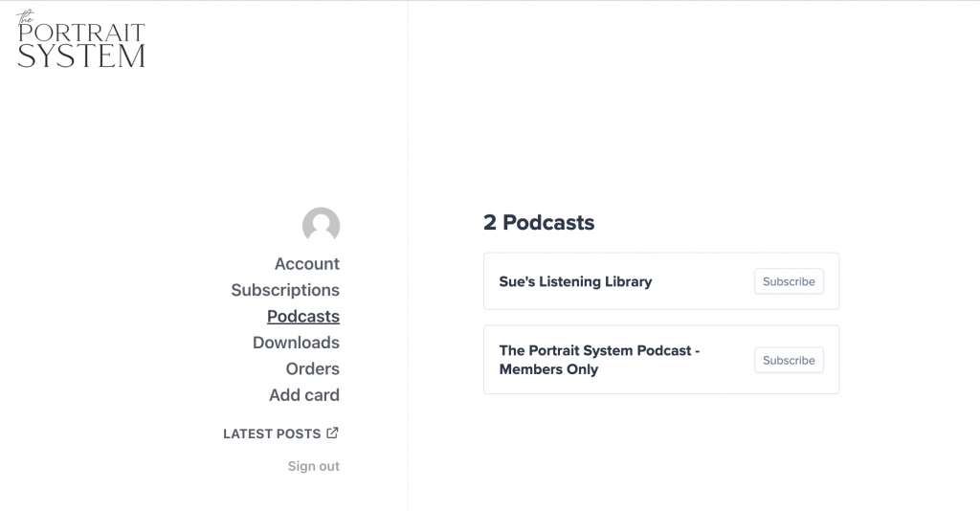Image resolution: width=980 pixels, height=511 pixels.
Task: Open the gray user avatar icon
Action: [x=322, y=225]
